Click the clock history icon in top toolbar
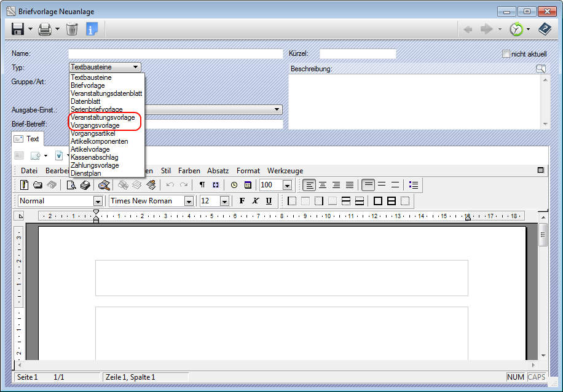This screenshot has width=563, height=392. click(x=516, y=29)
